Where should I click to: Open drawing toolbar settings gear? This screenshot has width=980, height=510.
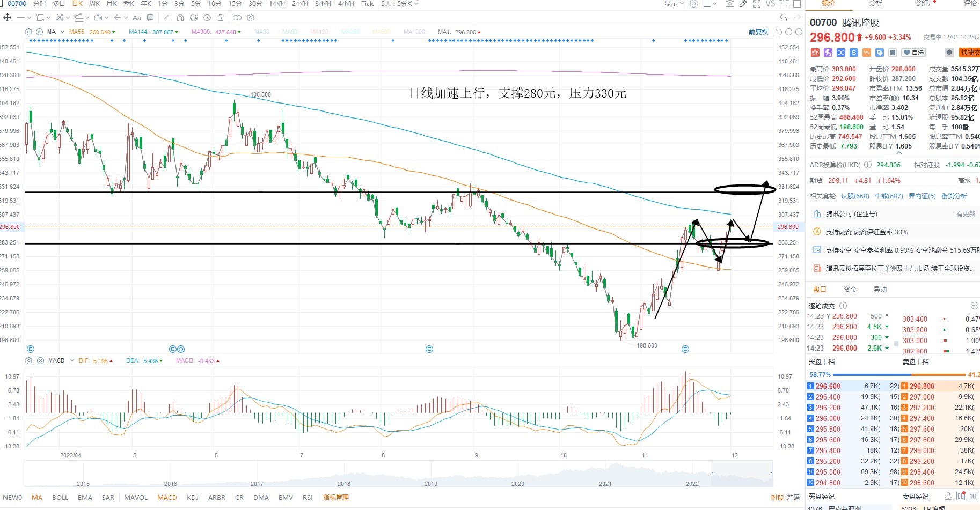pos(251,18)
